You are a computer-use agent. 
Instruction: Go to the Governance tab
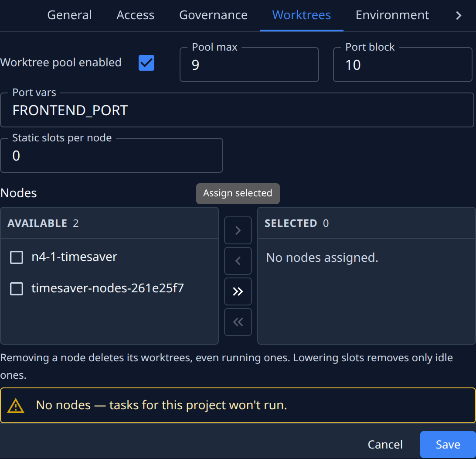(214, 15)
